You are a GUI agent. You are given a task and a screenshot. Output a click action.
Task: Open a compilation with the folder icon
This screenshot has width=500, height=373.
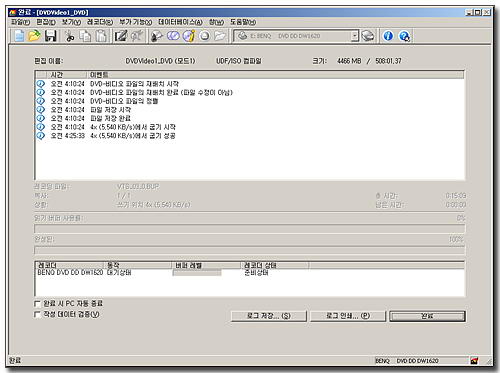pyautogui.click(x=34, y=36)
